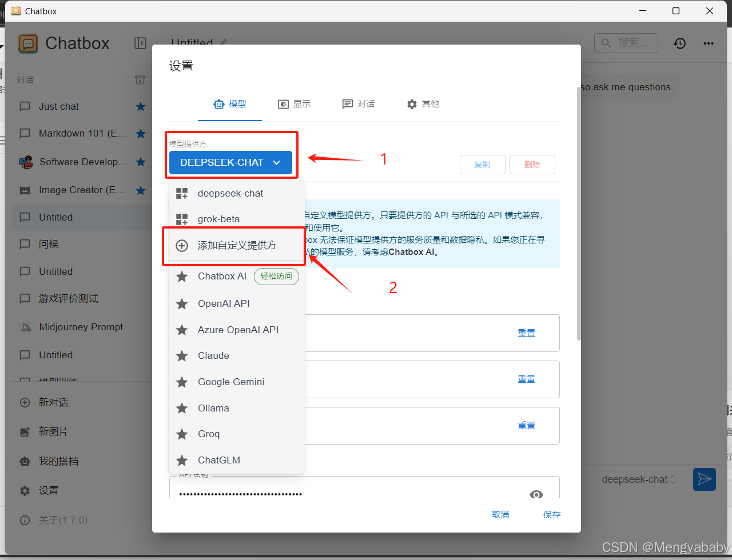The image size is (732, 560).
Task: Select Ollama provider
Action: tap(237, 408)
